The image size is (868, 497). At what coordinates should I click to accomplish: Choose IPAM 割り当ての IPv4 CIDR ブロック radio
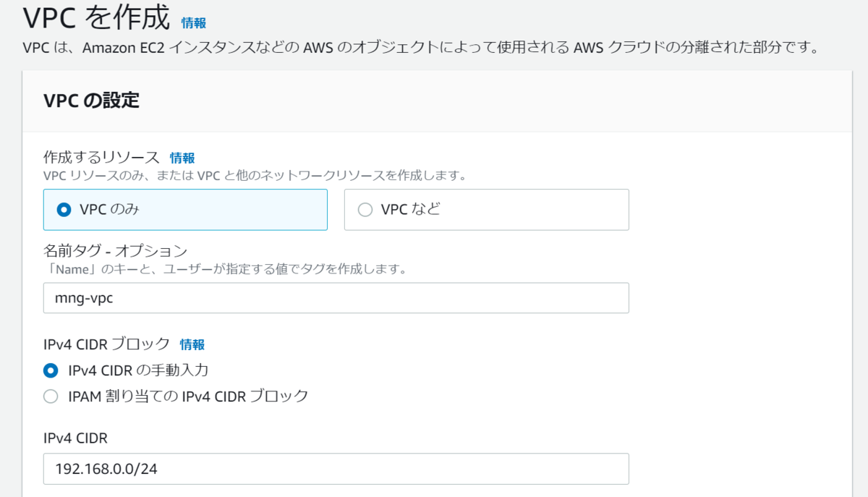51,396
